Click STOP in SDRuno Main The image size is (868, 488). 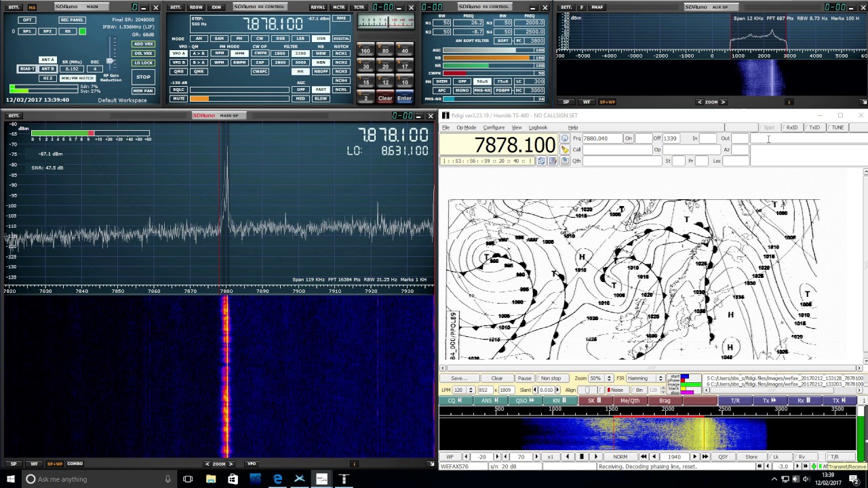143,77
